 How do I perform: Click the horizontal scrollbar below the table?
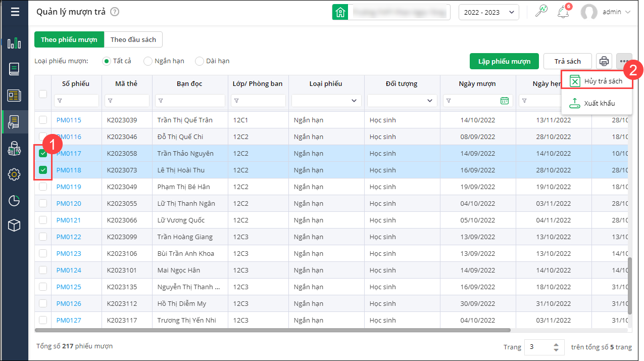click(273, 330)
